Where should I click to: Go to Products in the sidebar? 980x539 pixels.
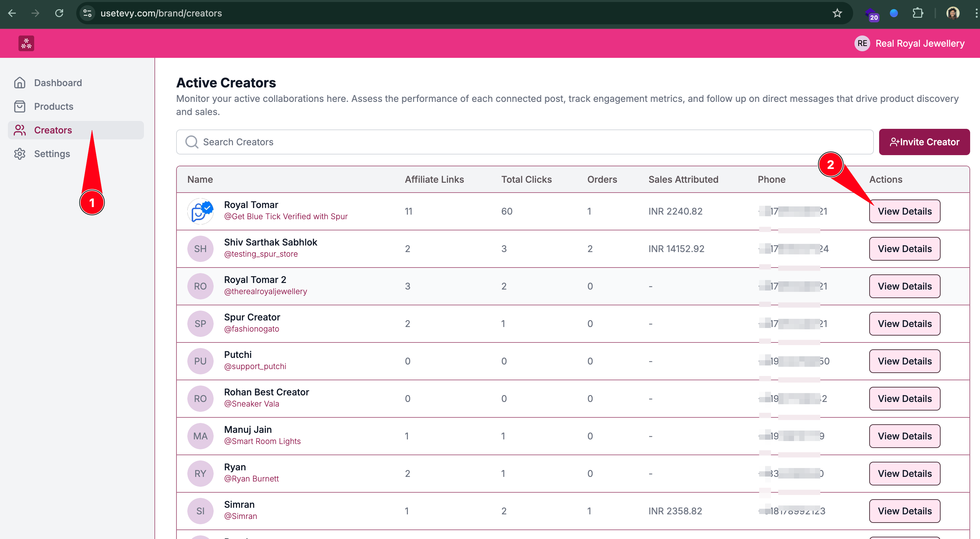(x=76, y=106)
